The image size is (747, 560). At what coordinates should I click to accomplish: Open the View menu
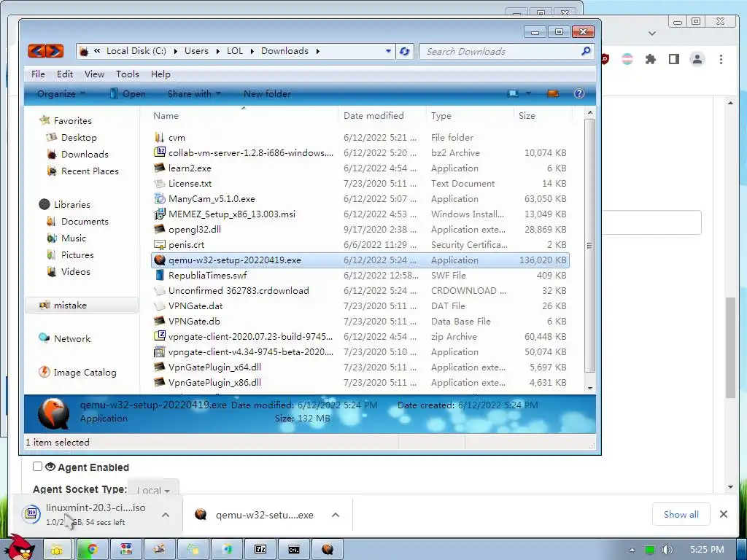pyautogui.click(x=94, y=74)
